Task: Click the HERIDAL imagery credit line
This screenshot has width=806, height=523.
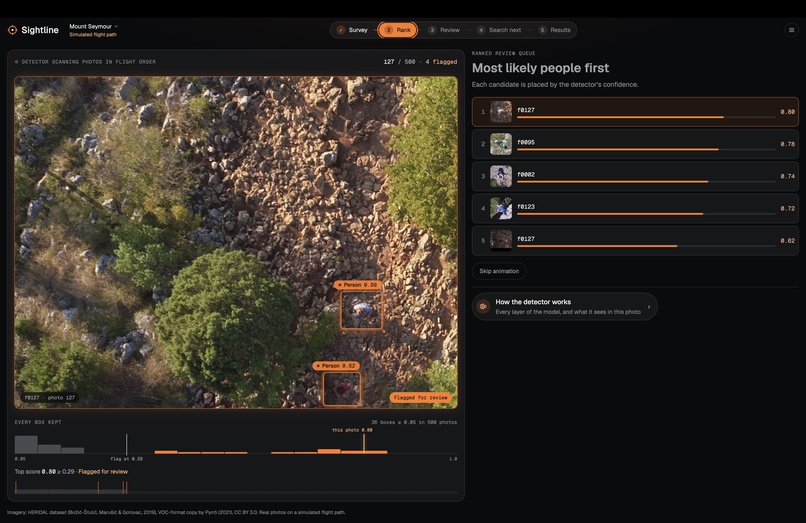Action: click(176, 512)
